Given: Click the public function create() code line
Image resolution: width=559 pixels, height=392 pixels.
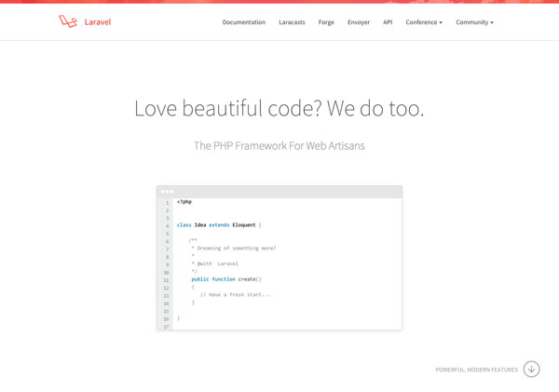Looking at the screenshot, I should (226, 279).
